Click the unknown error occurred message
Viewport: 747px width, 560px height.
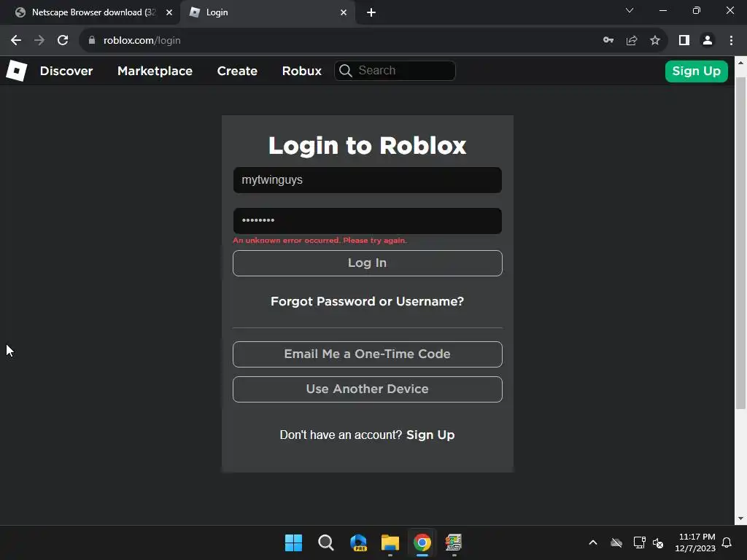(x=320, y=241)
